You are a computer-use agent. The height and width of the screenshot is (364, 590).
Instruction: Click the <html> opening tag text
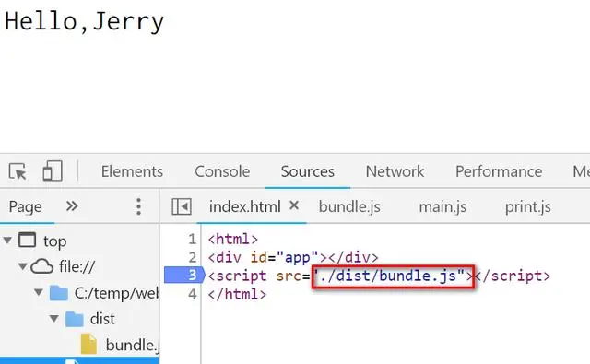pyautogui.click(x=233, y=240)
